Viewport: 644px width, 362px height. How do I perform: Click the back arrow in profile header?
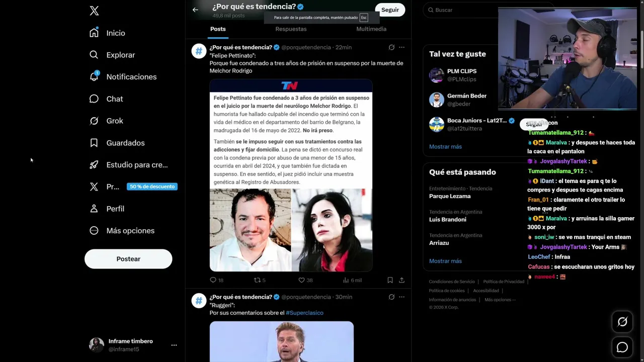click(x=195, y=10)
